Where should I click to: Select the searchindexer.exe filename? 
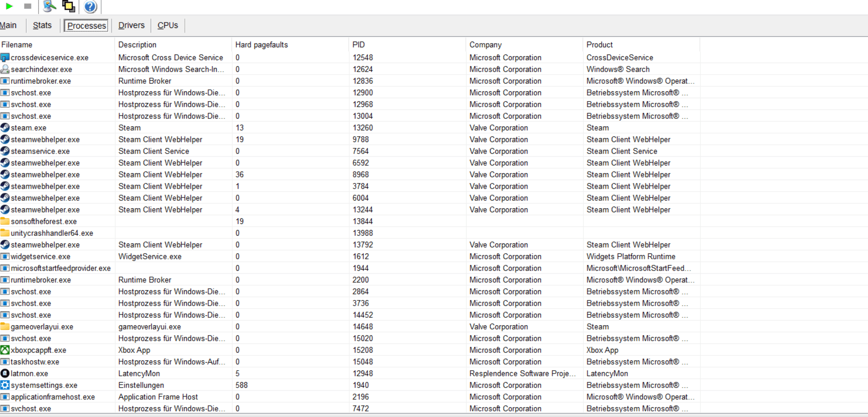(42, 69)
